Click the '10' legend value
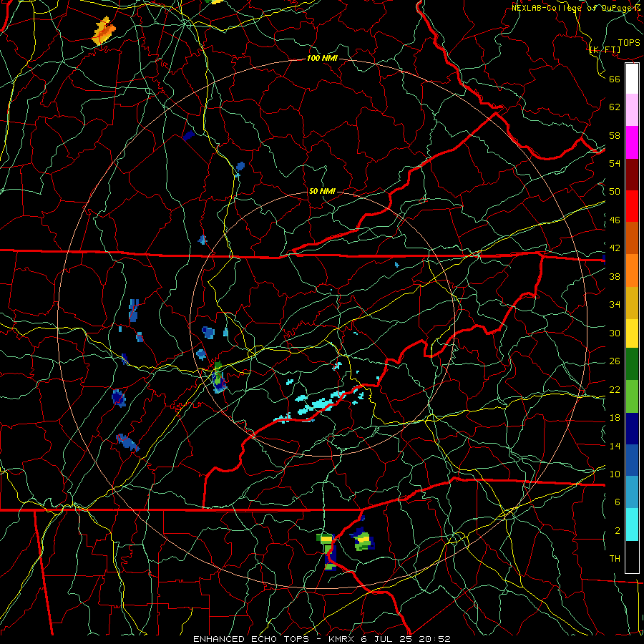 point(615,474)
